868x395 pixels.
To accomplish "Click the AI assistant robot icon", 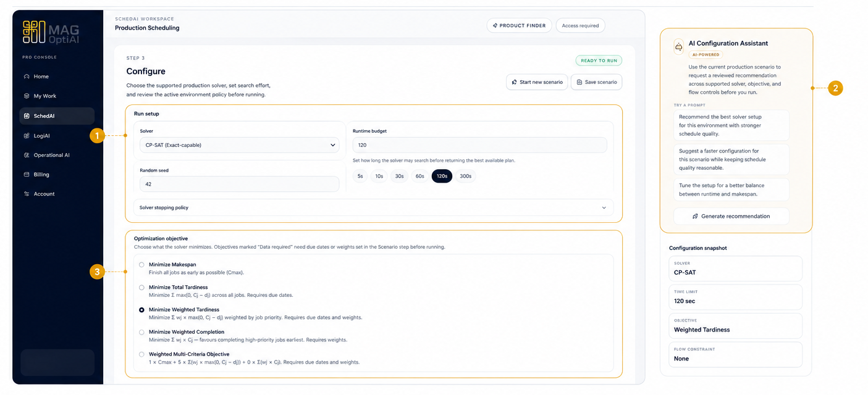I will coord(679,47).
